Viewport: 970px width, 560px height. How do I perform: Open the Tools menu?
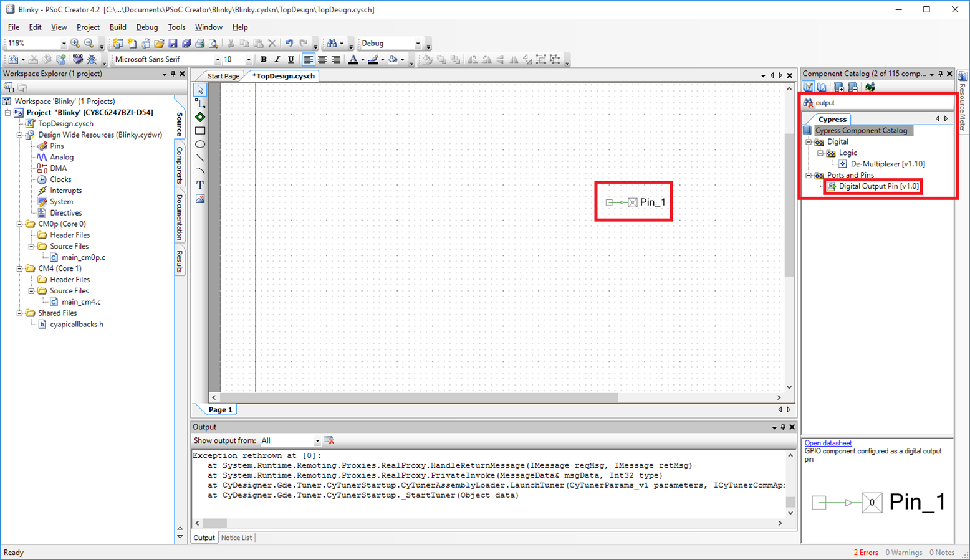[x=176, y=27]
